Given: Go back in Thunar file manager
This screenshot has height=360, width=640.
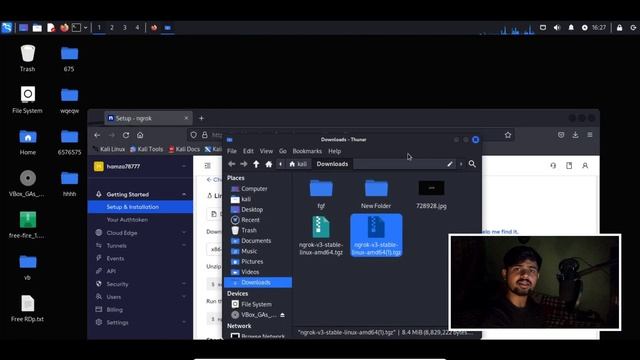Looking at the screenshot, I should pyautogui.click(x=231, y=164).
